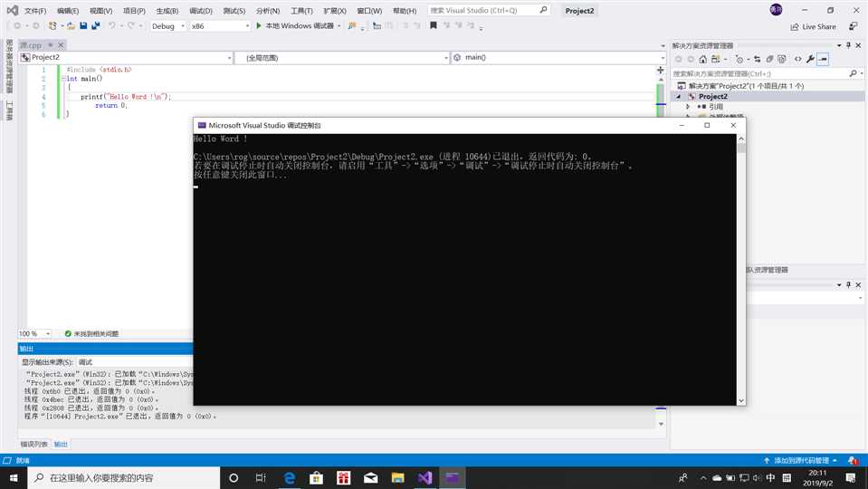The image size is (868, 489).
Task: Click the Undo arrow icon
Action: point(112,25)
